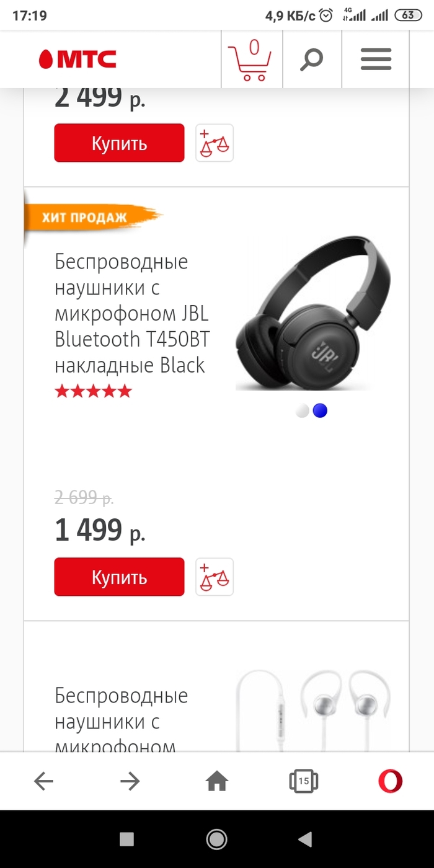Image resolution: width=434 pixels, height=868 pixels.
Task: Open the white wireless earphones image
Action: pyautogui.click(x=313, y=711)
